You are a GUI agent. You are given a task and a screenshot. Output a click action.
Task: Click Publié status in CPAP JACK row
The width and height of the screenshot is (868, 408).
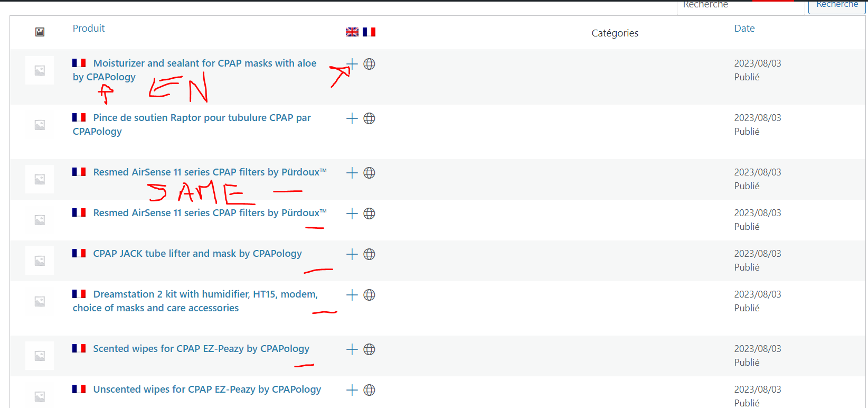pos(747,267)
